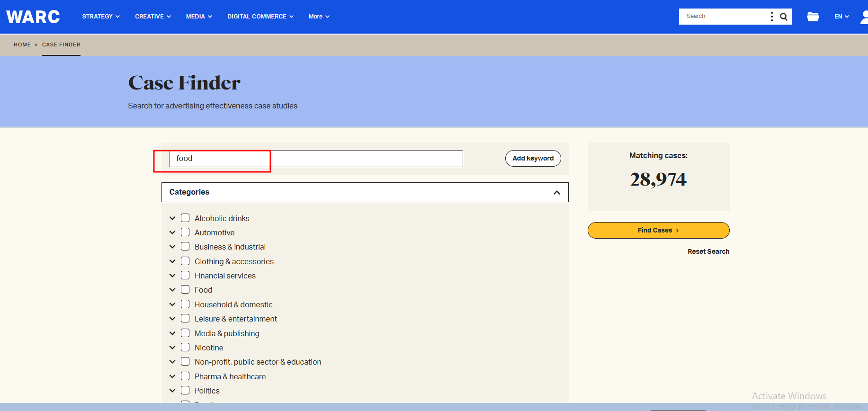Viewport: 868px width, 411px height.
Task: Click the WARC logo
Action: click(x=33, y=17)
